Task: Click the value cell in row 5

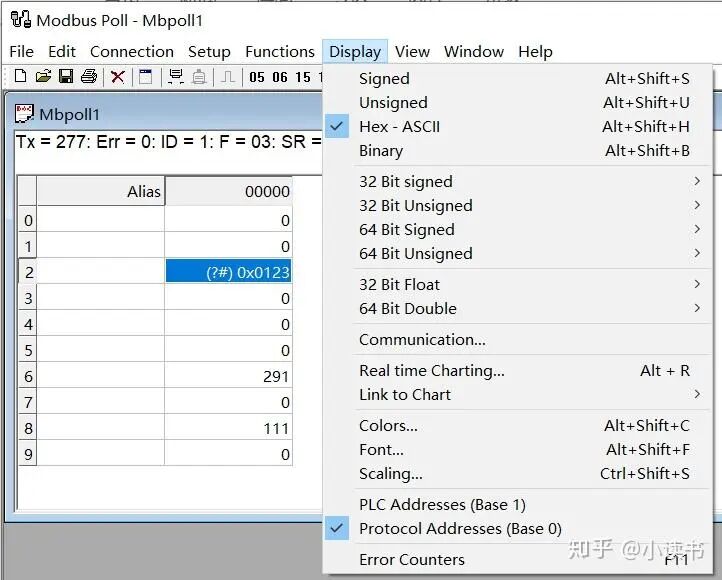Action: 228,350
